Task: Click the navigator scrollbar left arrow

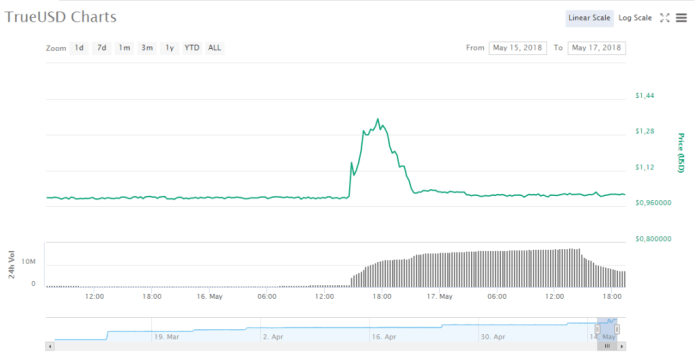Action: [x=50, y=346]
